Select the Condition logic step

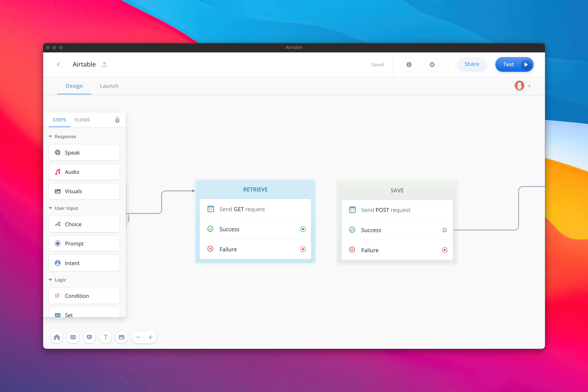[x=84, y=296]
